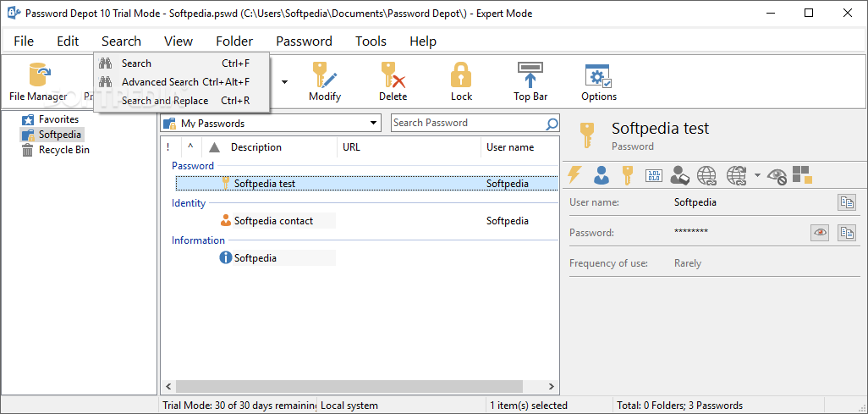
Task: Click the Information group header
Action: [x=198, y=240]
